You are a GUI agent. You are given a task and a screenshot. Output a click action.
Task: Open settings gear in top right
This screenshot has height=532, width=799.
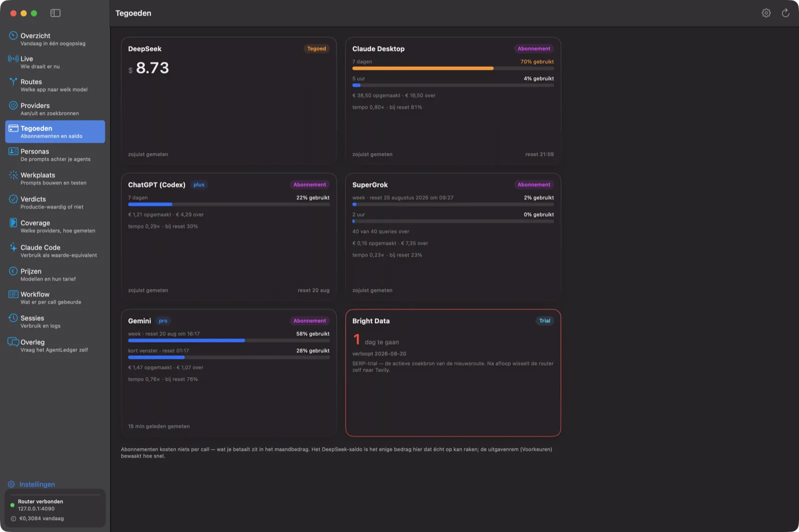[x=766, y=13]
